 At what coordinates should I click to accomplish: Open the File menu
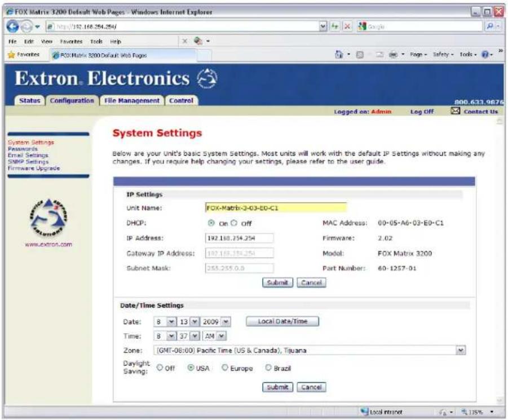click(x=12, y=42)
